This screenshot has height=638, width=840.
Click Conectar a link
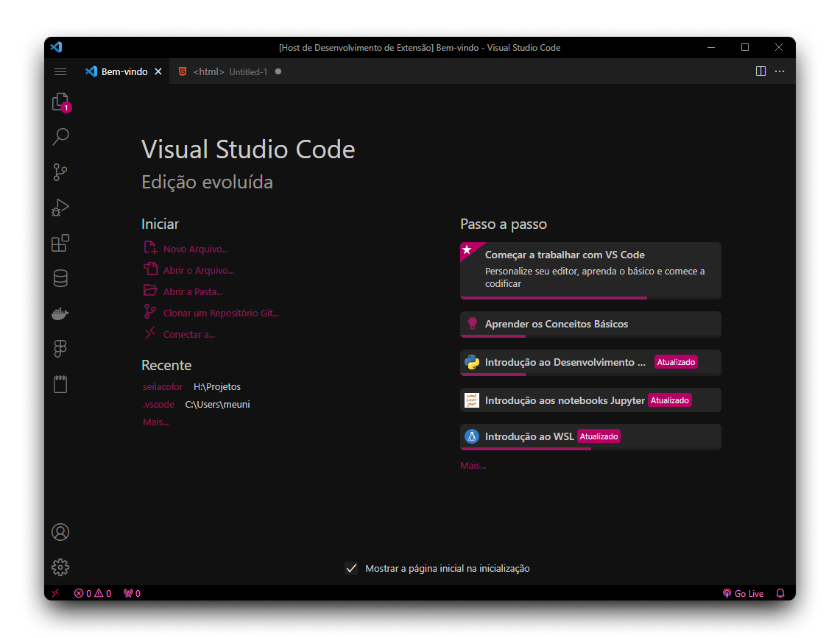[189, 335]
